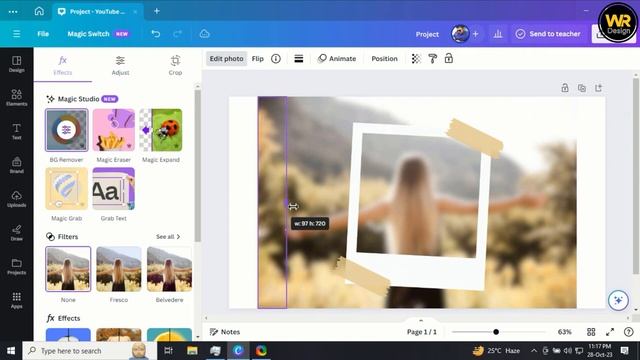Viewport: 640px width, 360px height.
Task: Open Magic Switch menu
Action: (x=98, y=34)
